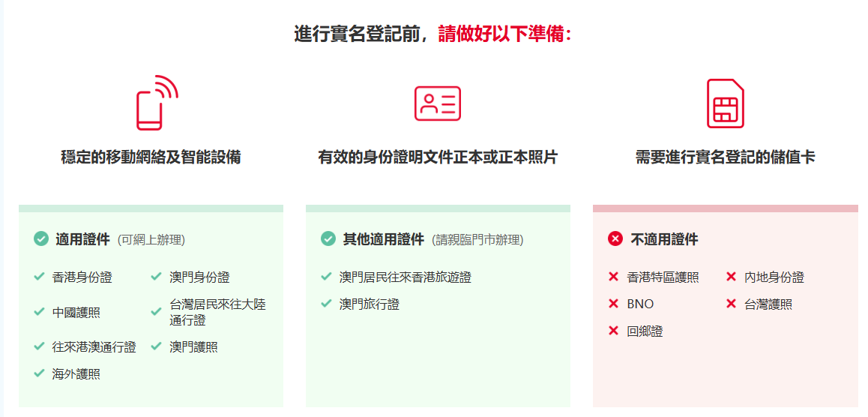Viewport: 868px width, 417px height.
Task: Click the red X beside 內地身份證
Action: [x=731, y=277]
